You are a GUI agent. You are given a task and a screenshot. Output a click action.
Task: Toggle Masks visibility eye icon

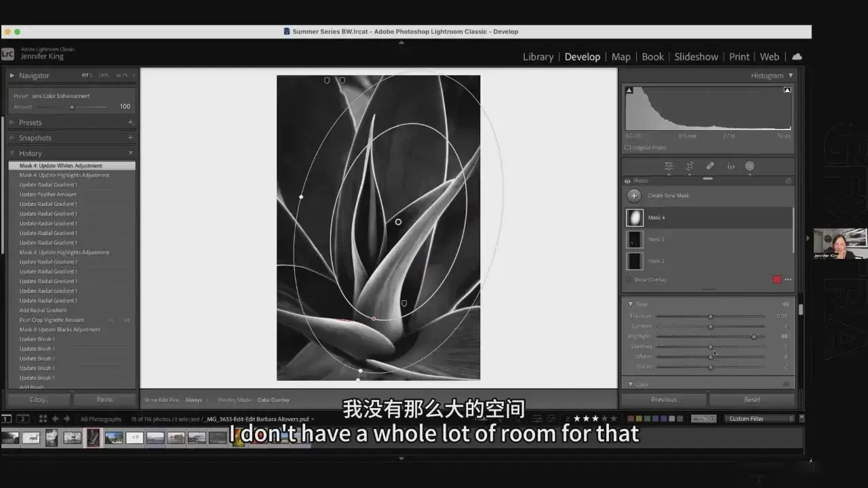point(627,181)
